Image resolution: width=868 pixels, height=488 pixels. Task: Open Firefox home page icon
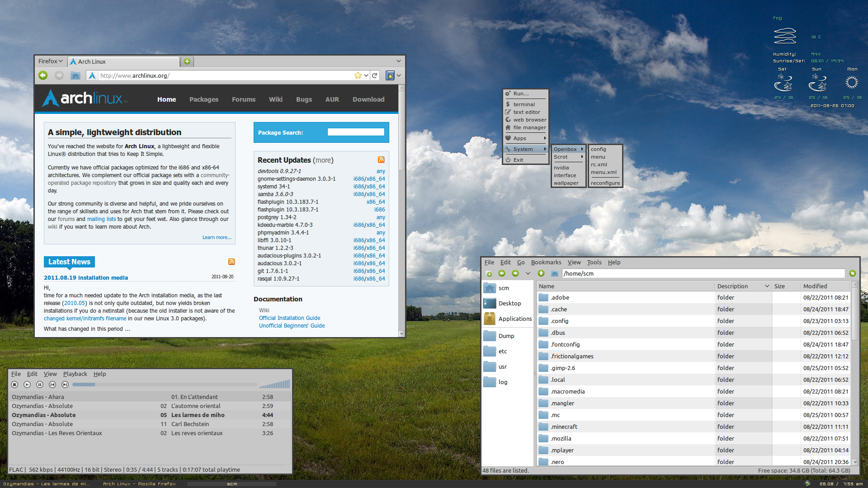[75, 75]
